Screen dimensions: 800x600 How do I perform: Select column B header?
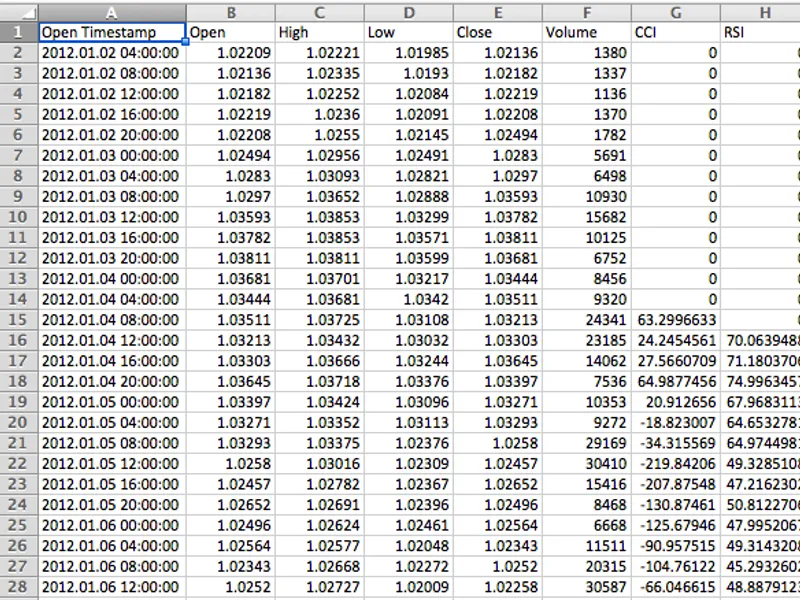[231, 12]
